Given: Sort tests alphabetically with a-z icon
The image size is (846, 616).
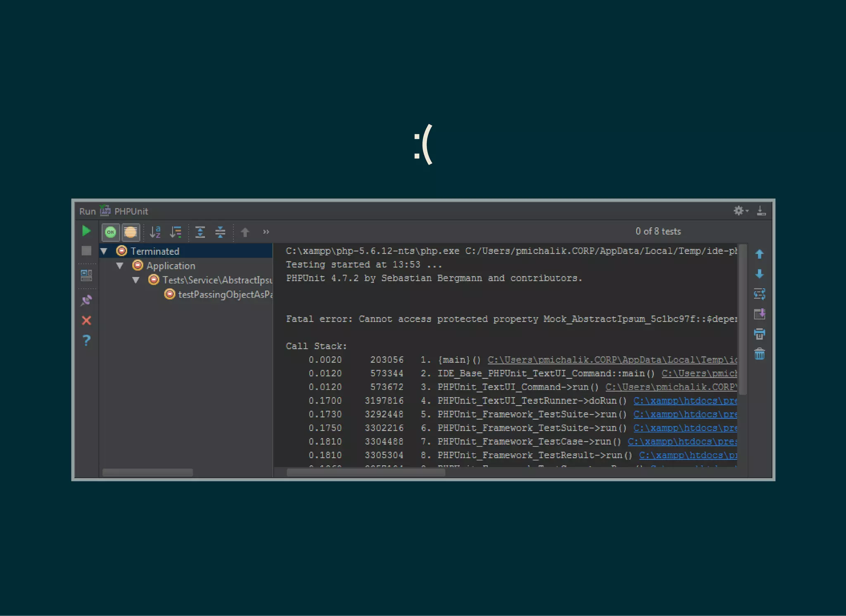Looking at the screenshot, I should [x=155, y=232].
